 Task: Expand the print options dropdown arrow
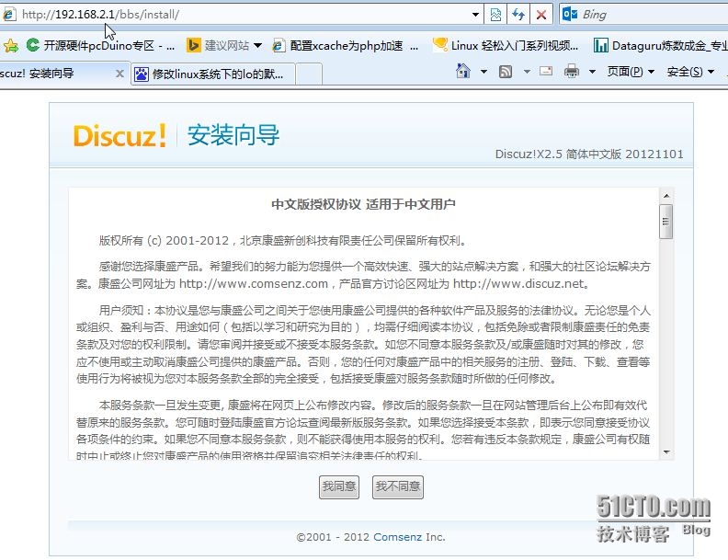coord(592,72)
